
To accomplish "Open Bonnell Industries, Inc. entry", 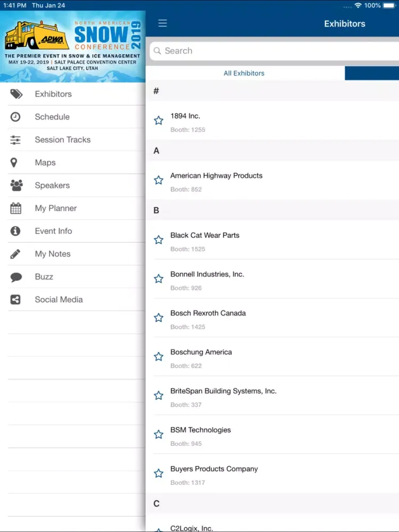I will (272, 279).
